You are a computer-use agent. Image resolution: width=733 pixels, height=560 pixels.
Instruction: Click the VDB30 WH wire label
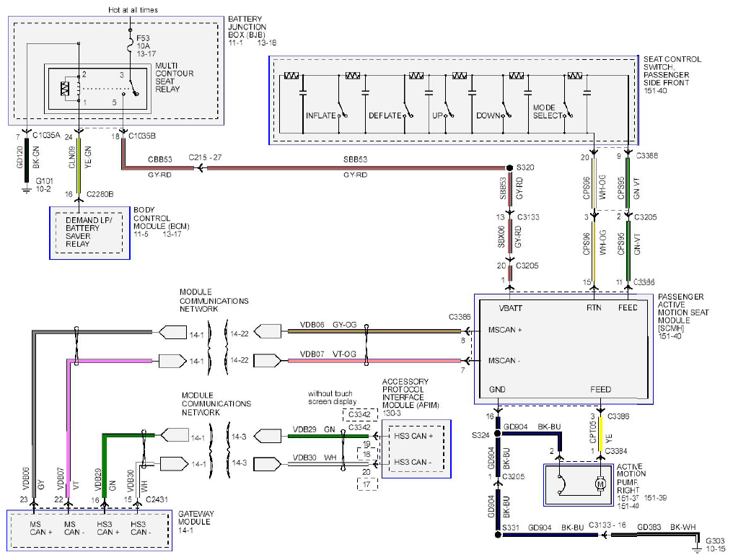(x=314, y=458)
